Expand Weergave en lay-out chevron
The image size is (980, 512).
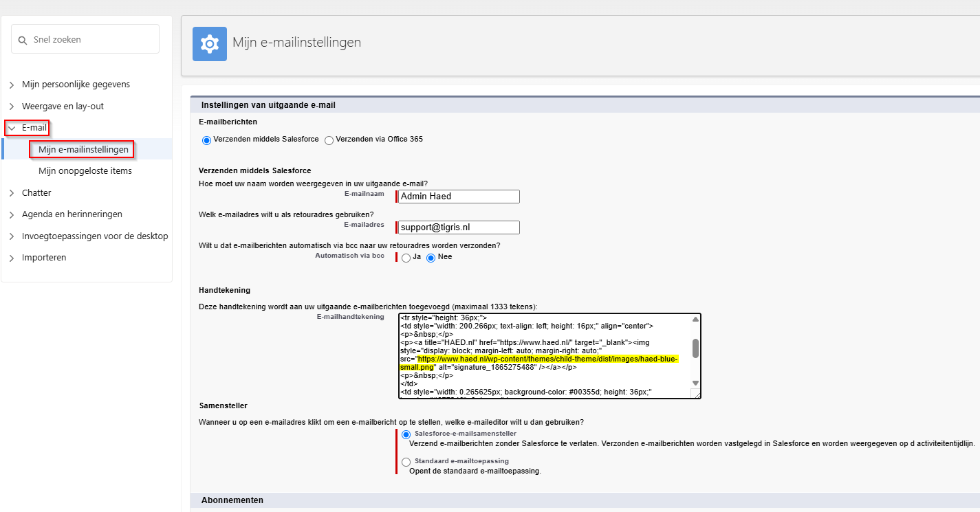[12, 107]
